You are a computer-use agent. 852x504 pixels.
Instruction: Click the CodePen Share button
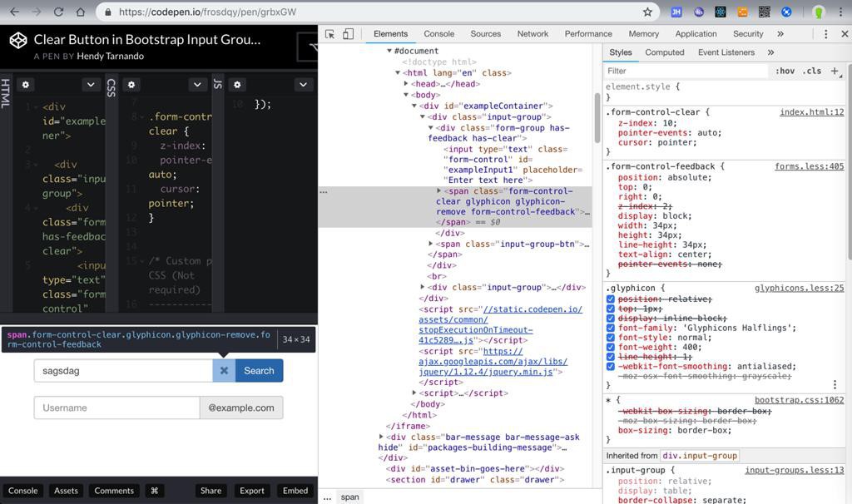click(x=211, y=491)
